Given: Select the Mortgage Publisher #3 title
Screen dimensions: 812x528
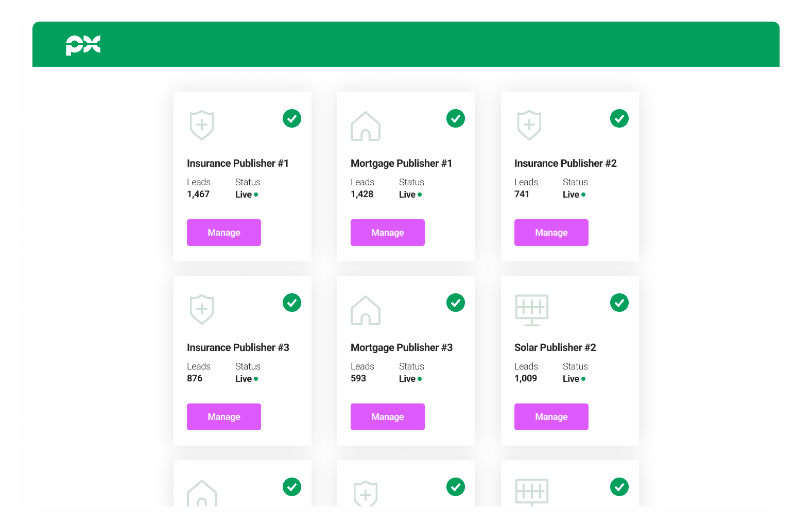Looking at the screenshot, I should (402, 348).
